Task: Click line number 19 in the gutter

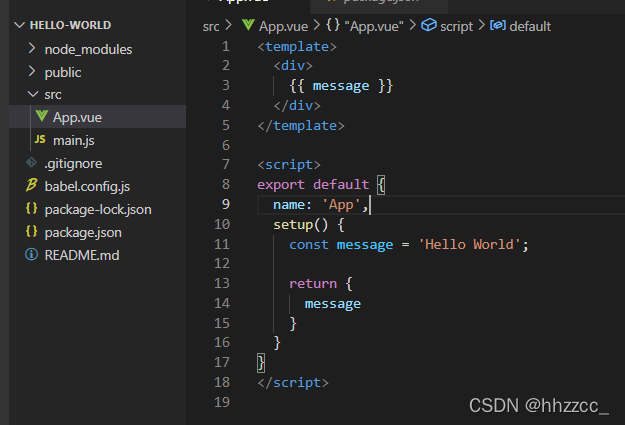Action: 222,402
